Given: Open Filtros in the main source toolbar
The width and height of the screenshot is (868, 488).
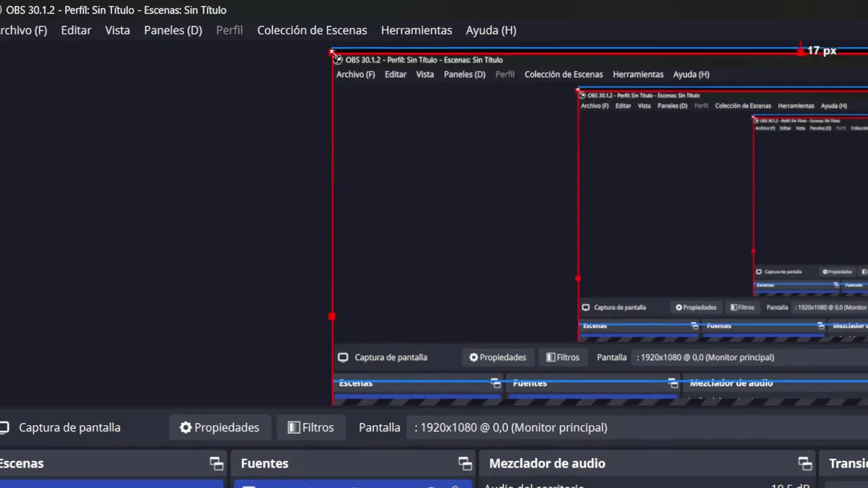Looking at the screenshot, I should coord(311,428).
